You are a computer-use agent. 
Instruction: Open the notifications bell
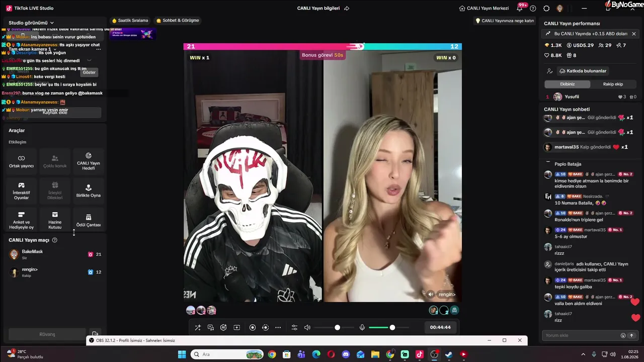click(520, 8)
